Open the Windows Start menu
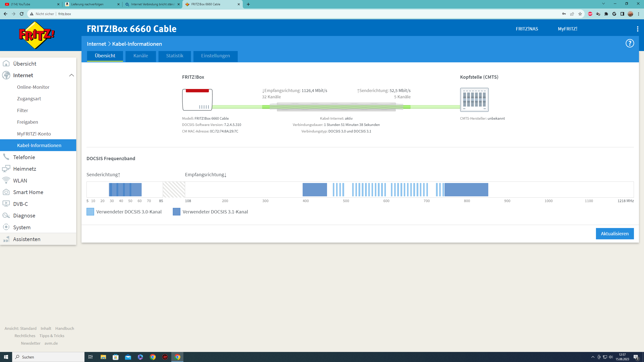 (x=6, y=357)
